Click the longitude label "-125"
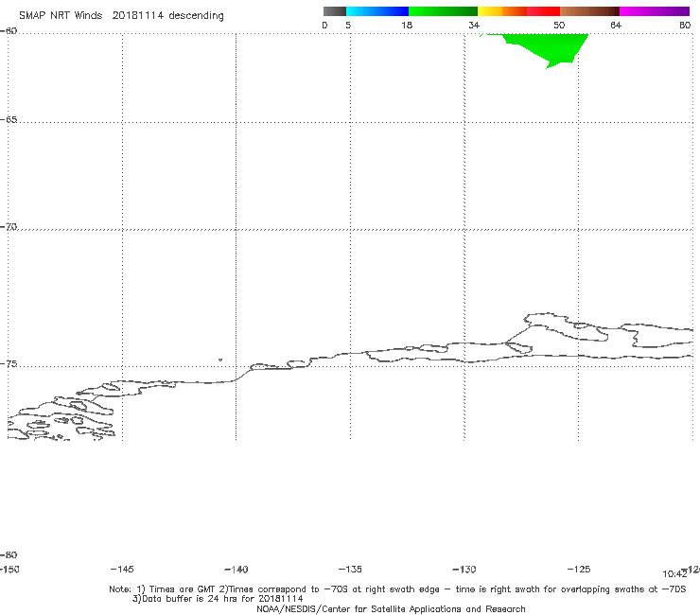700x615 pixels. 579,569
